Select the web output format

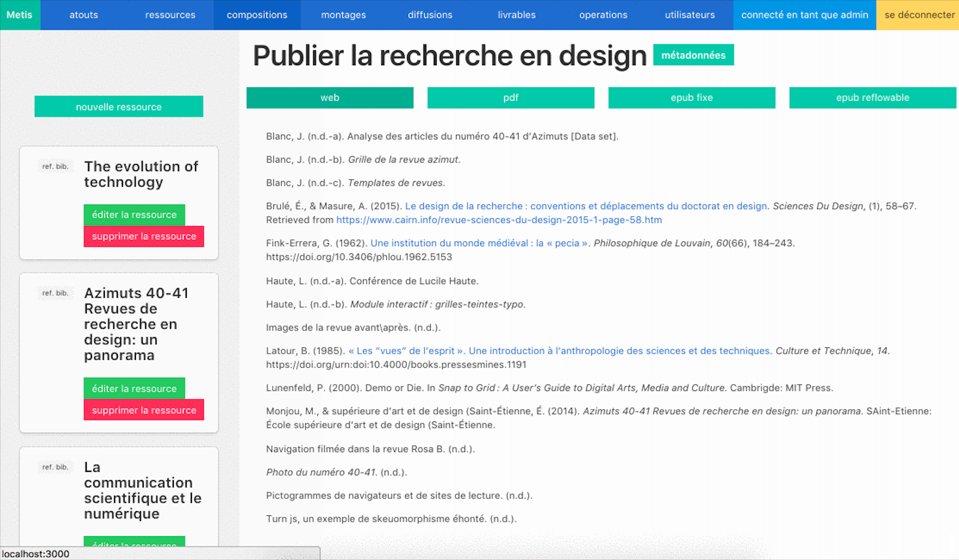coord(330,97)
